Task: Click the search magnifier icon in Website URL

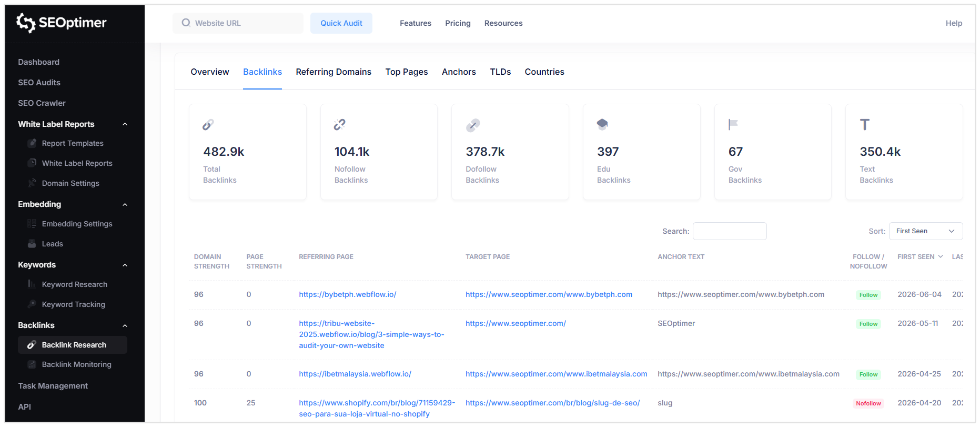Action: click(x=186, y=23)
